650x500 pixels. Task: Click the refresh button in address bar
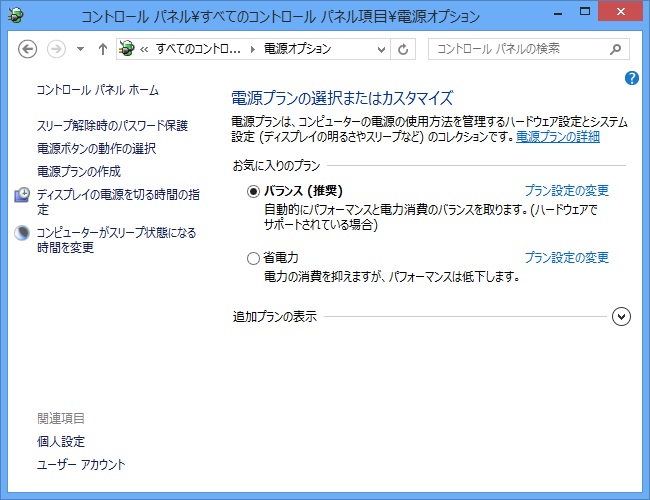coord(403,49)
